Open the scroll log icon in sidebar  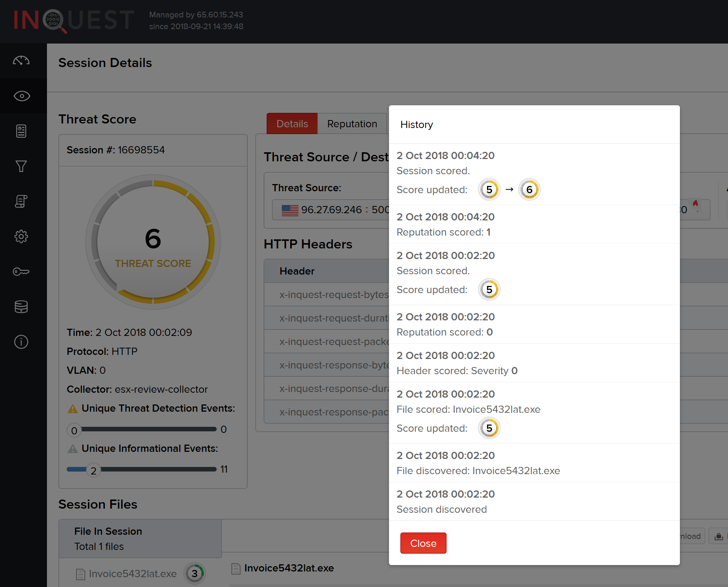tap(21, 201)
